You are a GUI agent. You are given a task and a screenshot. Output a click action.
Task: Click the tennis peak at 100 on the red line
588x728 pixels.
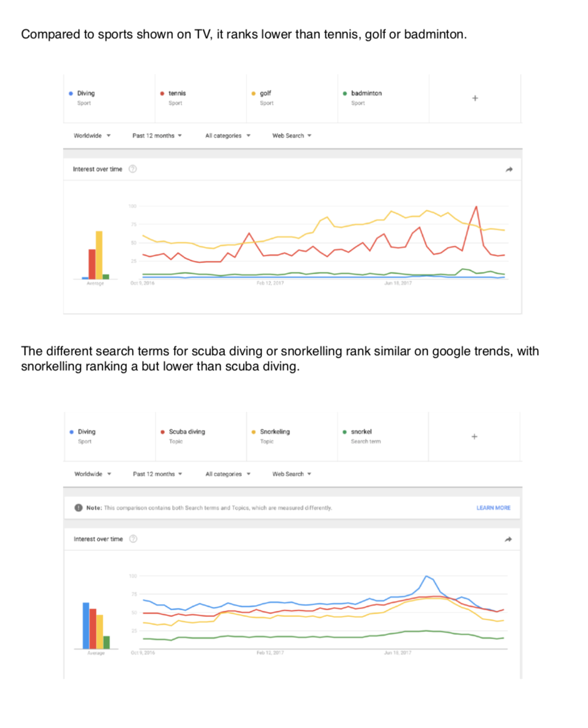pyautogui.click(x=476, y=206)
